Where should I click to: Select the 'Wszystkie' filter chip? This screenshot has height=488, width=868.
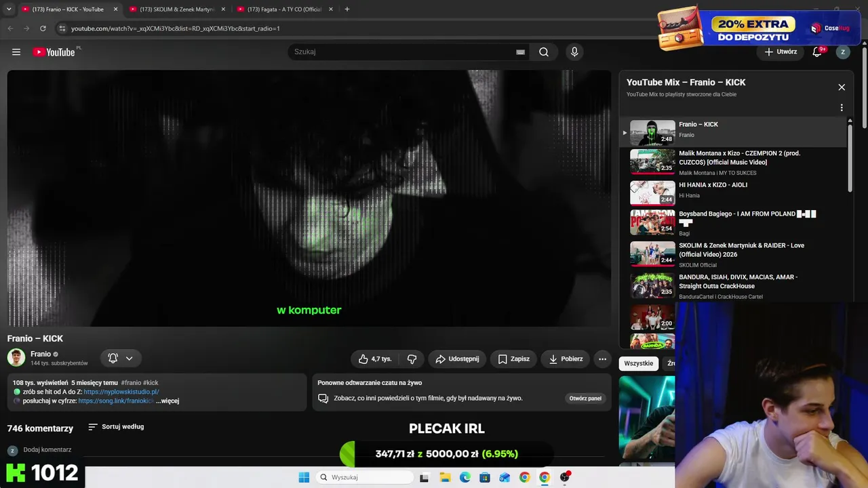coord(639,364)
